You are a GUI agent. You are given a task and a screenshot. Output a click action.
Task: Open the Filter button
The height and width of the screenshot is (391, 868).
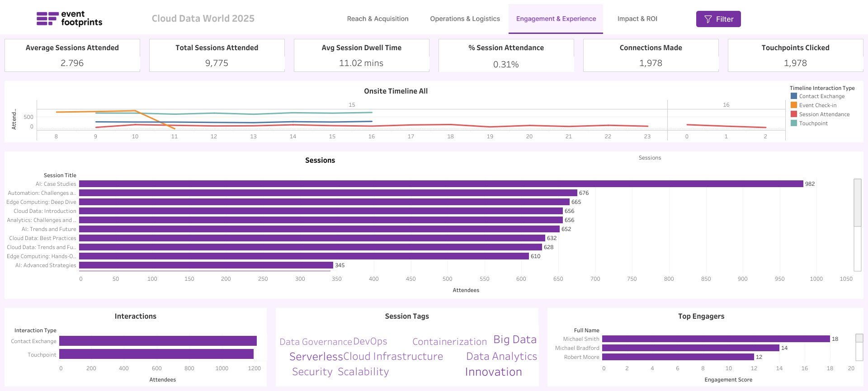tap(718, 19)
